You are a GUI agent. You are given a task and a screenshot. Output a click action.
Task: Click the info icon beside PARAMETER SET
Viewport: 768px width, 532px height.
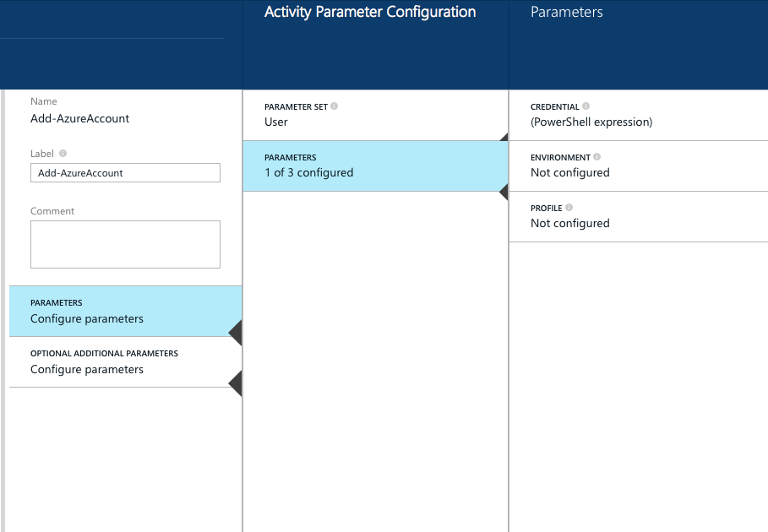(x=334, y=106)
